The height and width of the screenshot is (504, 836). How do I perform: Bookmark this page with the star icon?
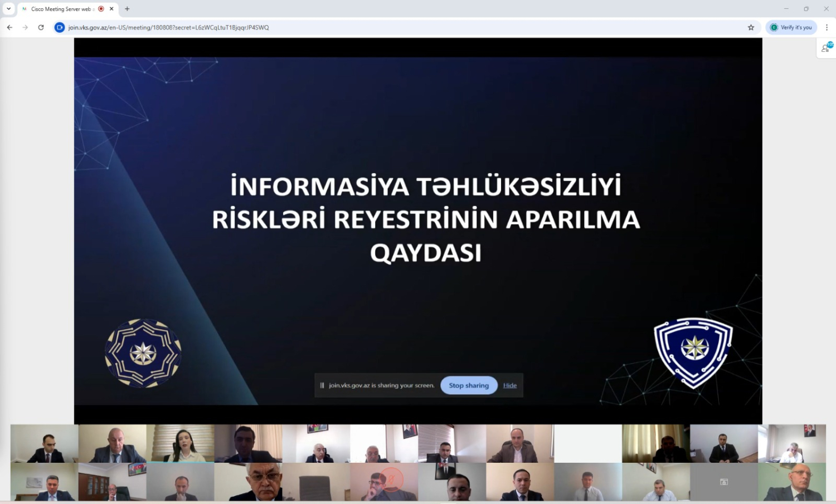pyautogui.click(x=751, y=27)
